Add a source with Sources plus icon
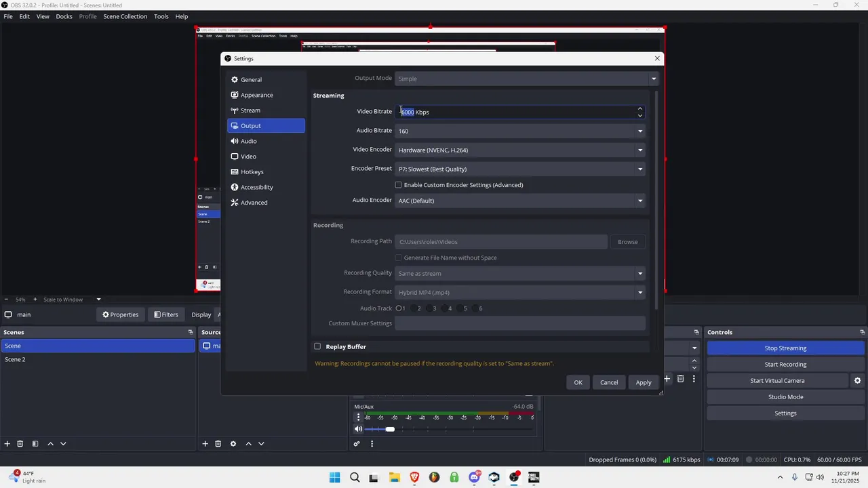 point(205,444)
